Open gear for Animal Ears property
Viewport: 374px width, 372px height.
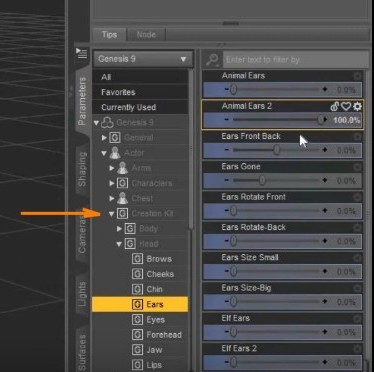click(x=357, y=76)
